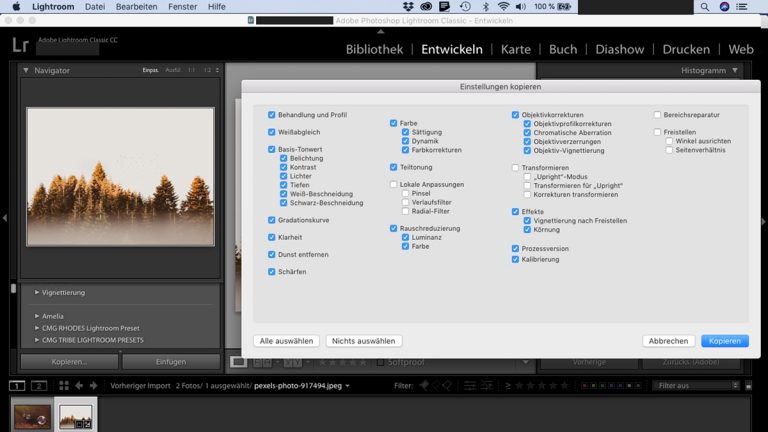This screenshot has width=768, height=432.
Task: Click the Kopieren button in dialog
Action: [724, 341]
